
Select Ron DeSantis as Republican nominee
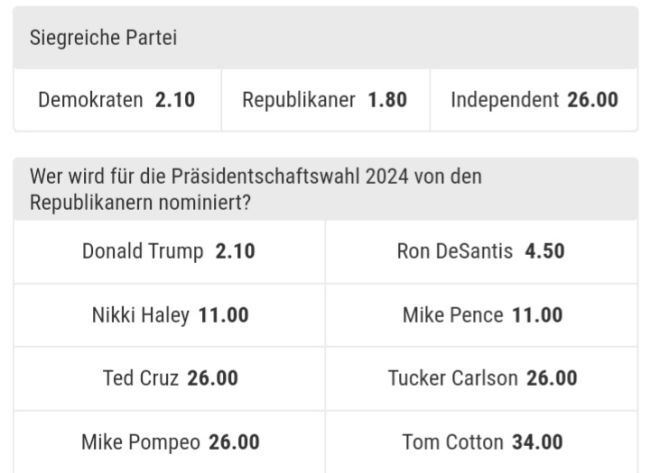pyautogui.click(x=481, y=251)
